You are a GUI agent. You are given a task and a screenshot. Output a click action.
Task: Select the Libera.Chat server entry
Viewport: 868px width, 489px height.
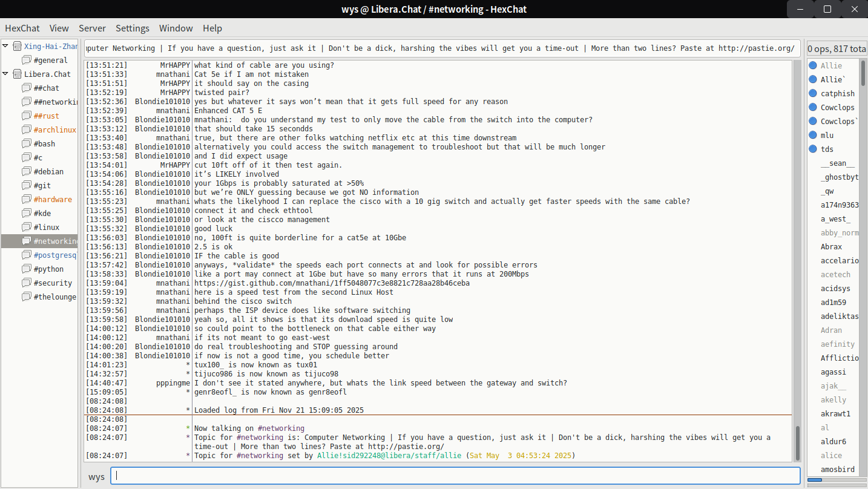tap(48, 74)
